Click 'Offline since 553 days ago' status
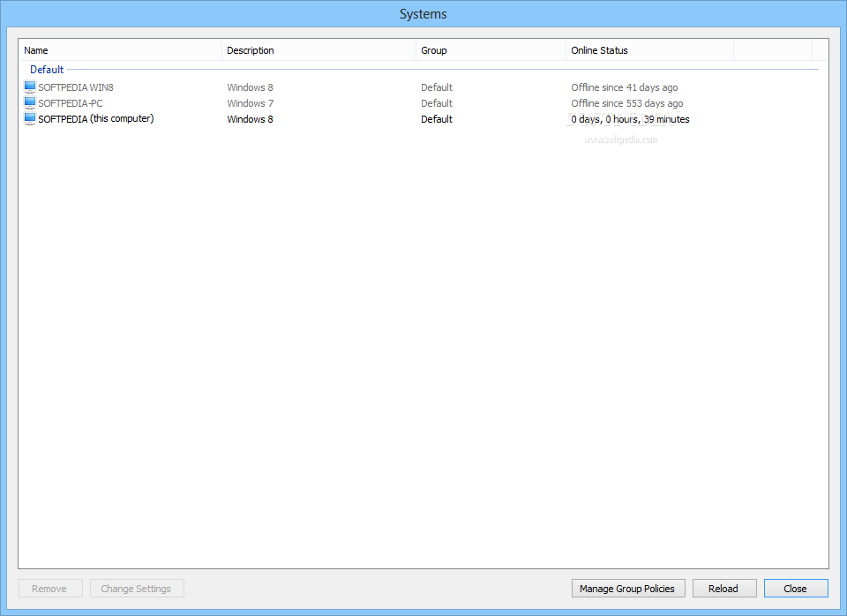 [627, 103]
